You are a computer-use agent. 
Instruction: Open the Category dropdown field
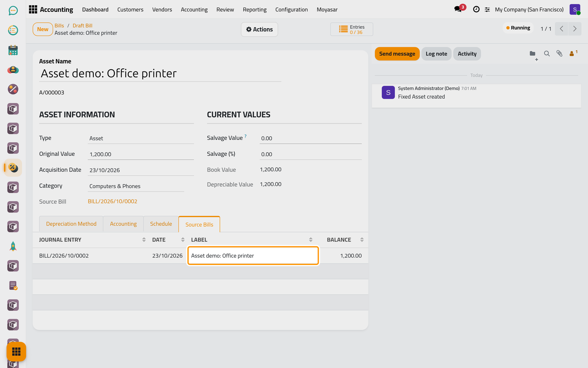(x=136, y=186)
